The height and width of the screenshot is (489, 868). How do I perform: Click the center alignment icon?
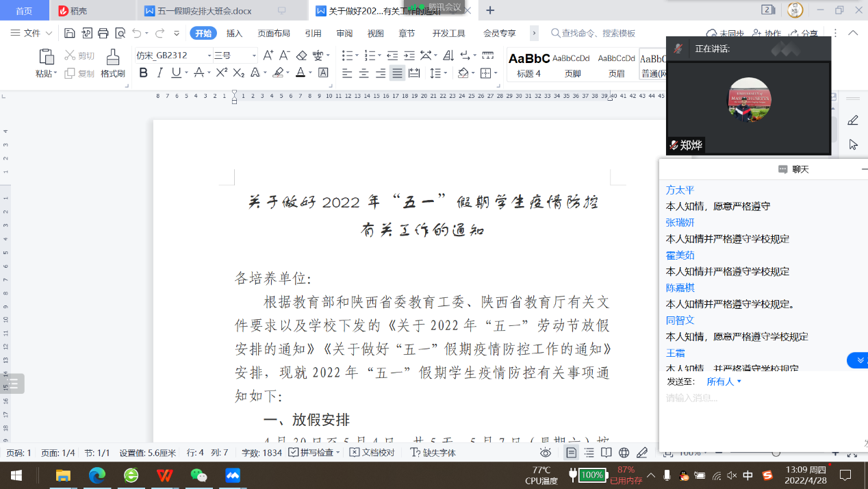click(x=364, y=73)
